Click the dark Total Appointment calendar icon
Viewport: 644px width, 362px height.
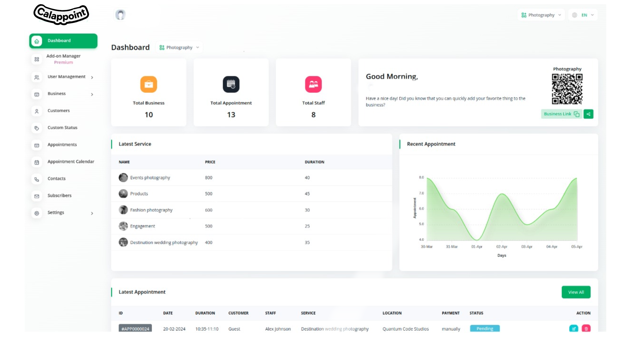pyautogui.click(x=231, y=84)
